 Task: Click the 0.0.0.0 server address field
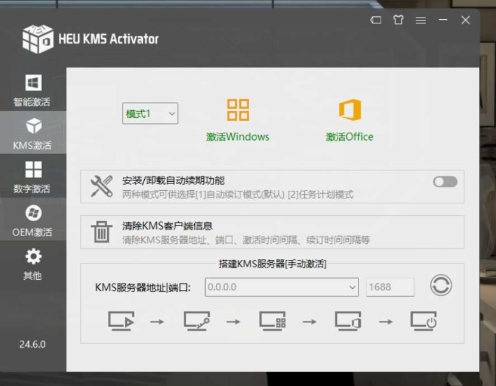click(282, 287)
